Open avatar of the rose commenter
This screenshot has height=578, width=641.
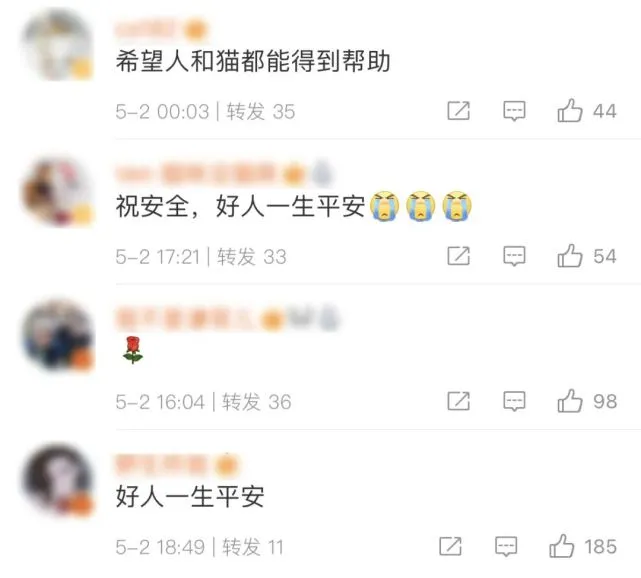[58, 336]
